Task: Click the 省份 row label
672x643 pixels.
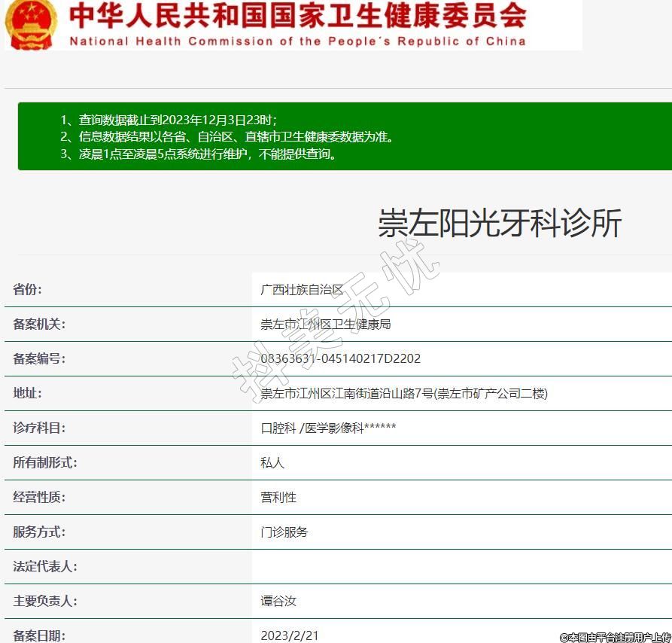Action: (x=28, y=290)
